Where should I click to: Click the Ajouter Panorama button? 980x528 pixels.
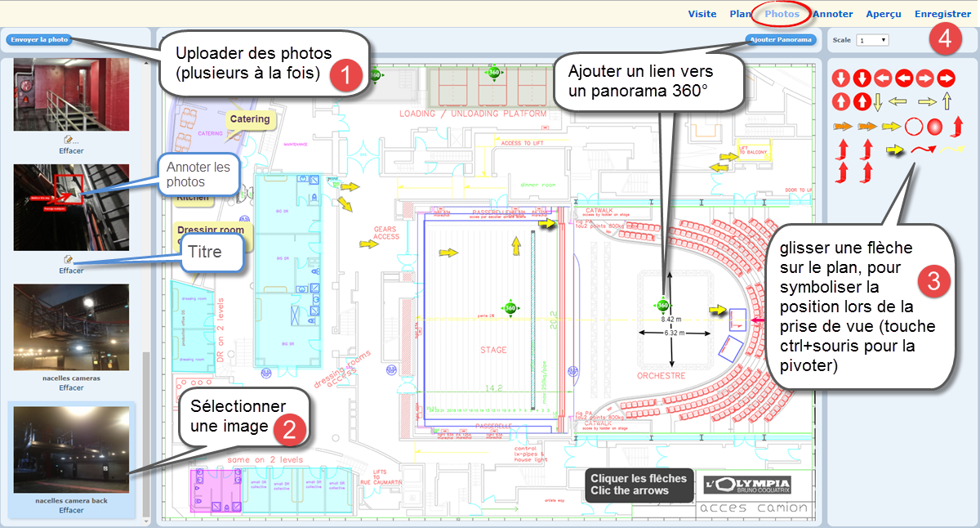781,39
